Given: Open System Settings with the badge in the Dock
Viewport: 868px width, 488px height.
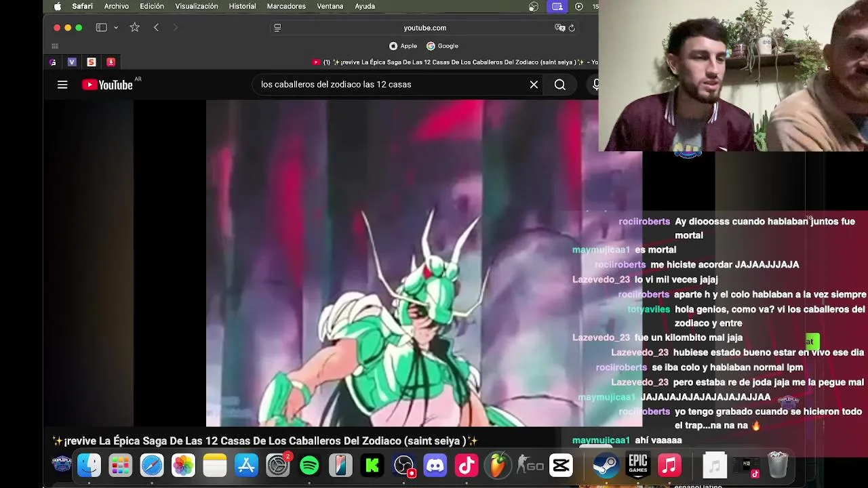Looking at the screenshot, I should point(278,465).
